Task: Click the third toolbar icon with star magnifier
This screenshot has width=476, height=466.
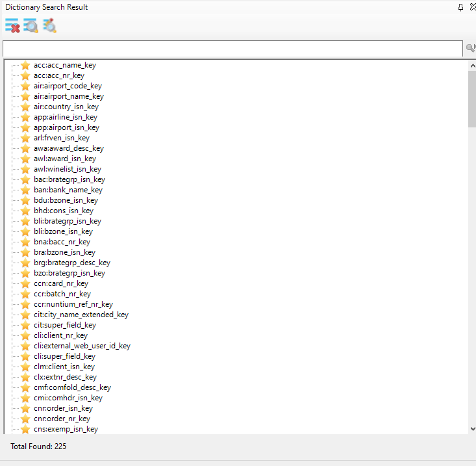Action: (x=49, y=26)
